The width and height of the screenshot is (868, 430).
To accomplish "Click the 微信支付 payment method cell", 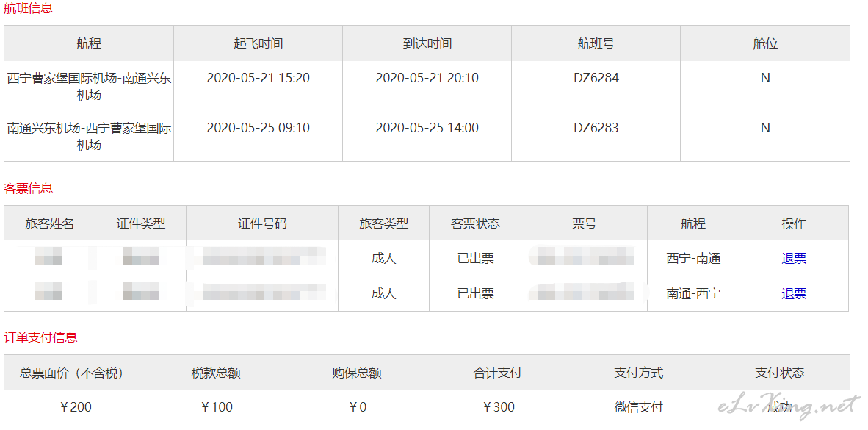I will click(x=638, y=407).
